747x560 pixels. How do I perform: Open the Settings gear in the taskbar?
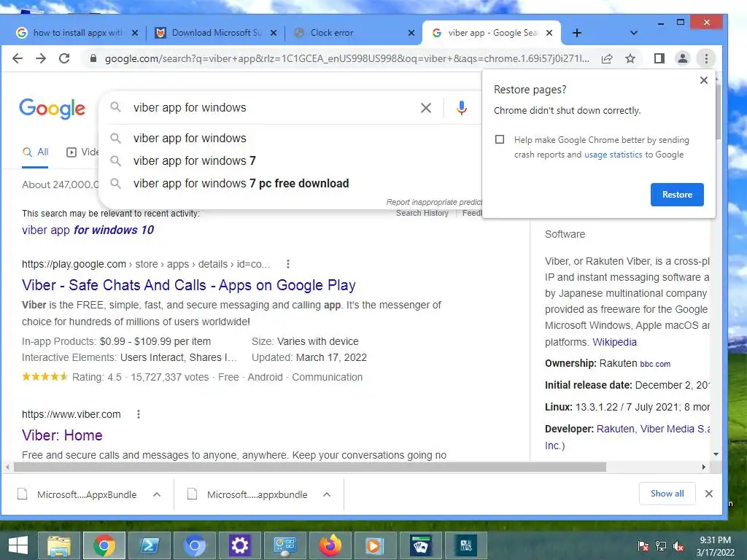(x=239, y=545)
